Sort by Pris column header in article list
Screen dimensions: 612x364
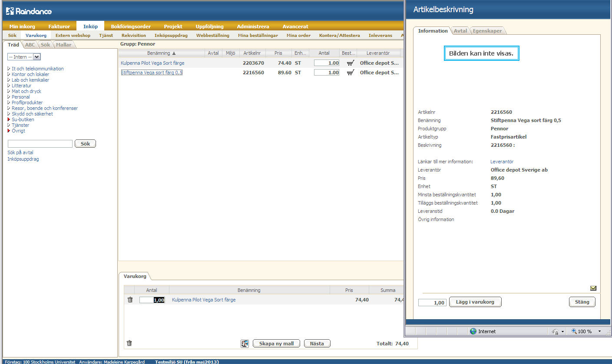tap(278, 53)
